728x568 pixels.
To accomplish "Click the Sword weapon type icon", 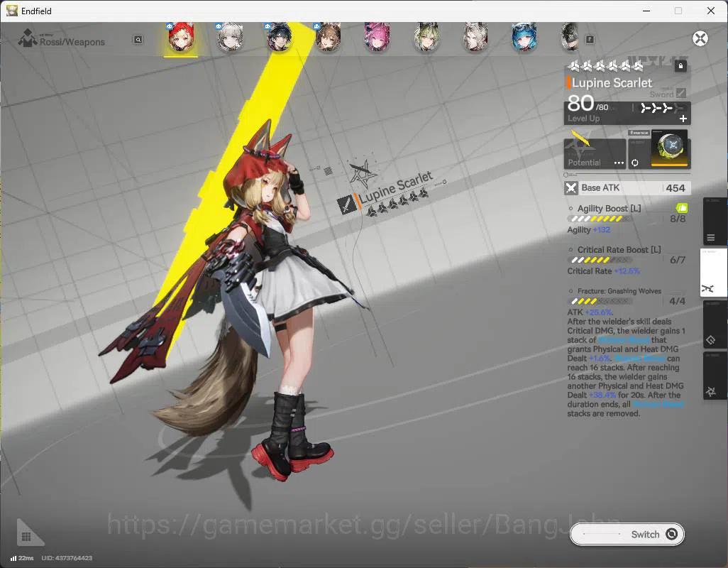I will pyautogui.click(x=681, y=93).
